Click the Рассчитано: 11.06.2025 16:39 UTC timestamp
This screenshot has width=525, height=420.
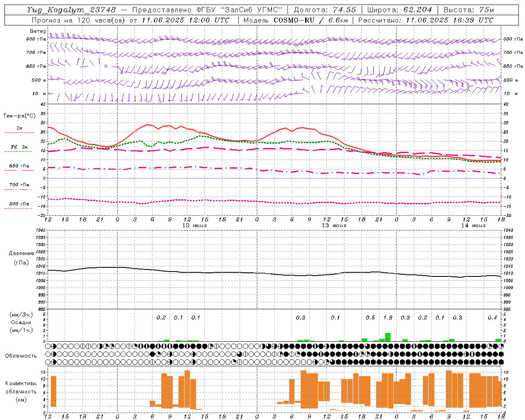point(426,20)
